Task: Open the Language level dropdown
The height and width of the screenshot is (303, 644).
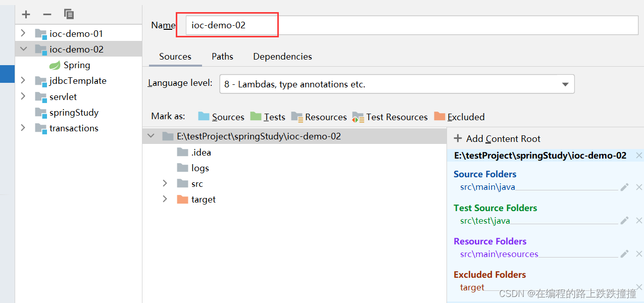Action: [397, 84]
